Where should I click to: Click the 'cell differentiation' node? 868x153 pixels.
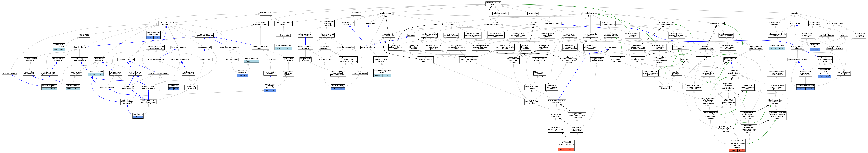click(x=283, y=35)
